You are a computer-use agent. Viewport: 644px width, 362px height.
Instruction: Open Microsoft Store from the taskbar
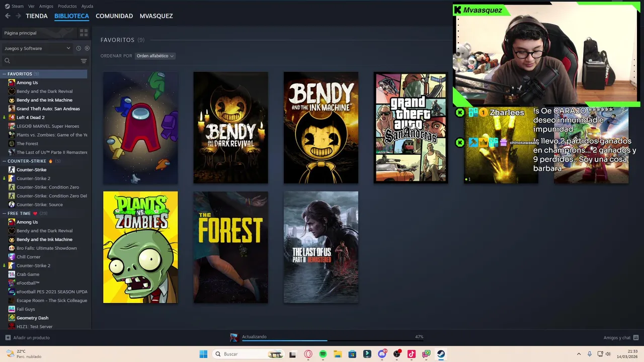(x=352, y=354)
